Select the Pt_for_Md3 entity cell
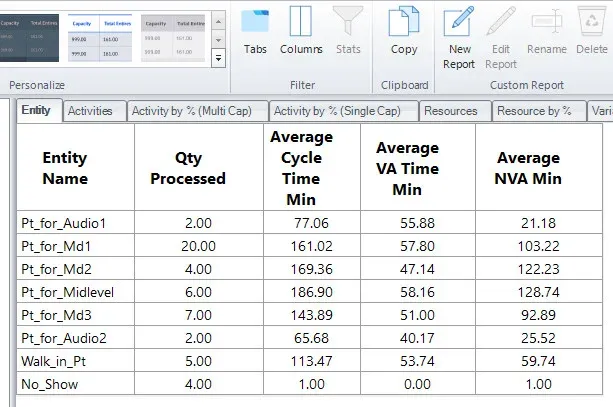 click(75, 315)
